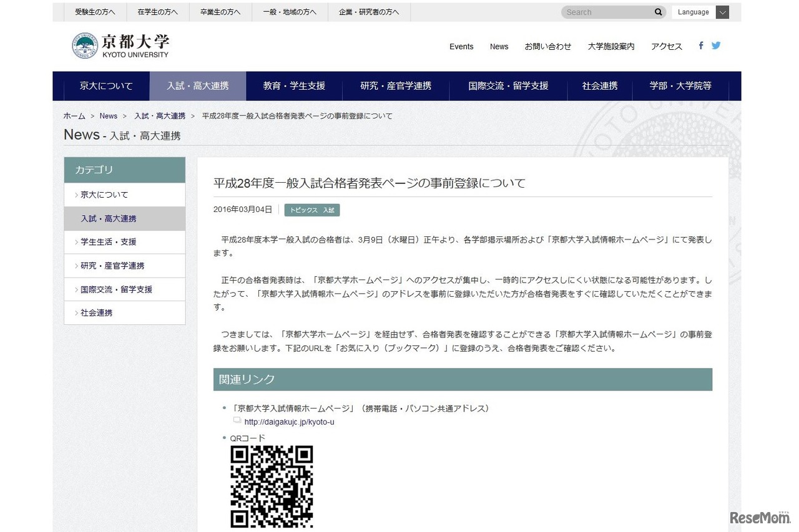Click the お問い合わせ header item
The height and width of the screenshot is (532, 799).
pyautogui.click(x=547, y=46)
